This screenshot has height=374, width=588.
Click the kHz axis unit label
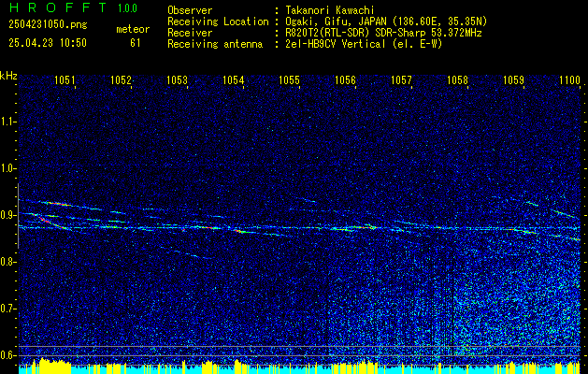tap(8, 76)
